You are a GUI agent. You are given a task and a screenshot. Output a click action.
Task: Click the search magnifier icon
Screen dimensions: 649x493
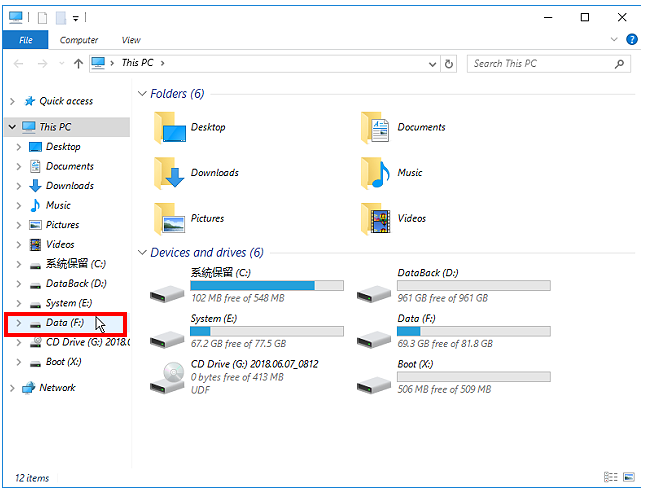coord(619,64)
